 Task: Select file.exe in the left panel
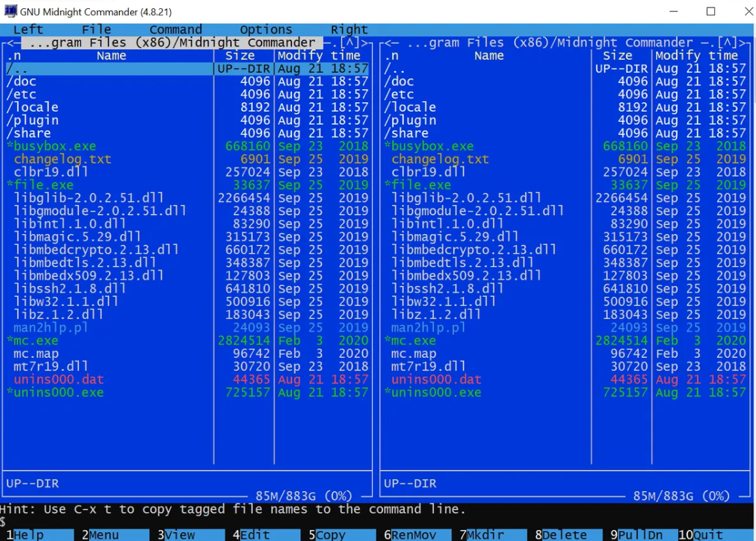pyautogui.click(x=188, y=186)
